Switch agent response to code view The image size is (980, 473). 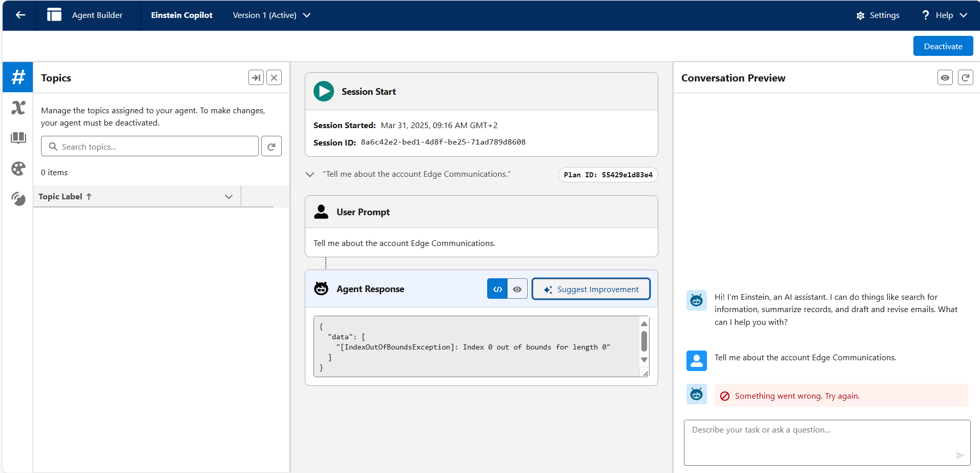[x=497, y=289]
